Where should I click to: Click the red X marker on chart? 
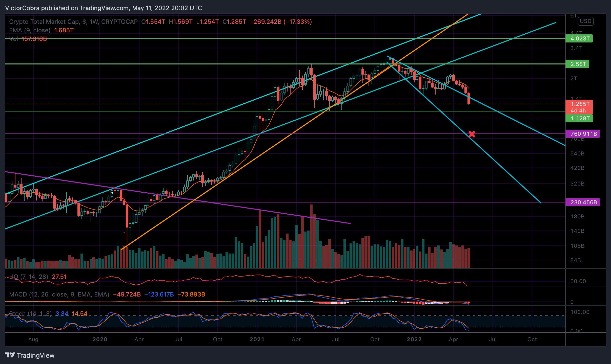pyautogui.click(x=472, y=134)
